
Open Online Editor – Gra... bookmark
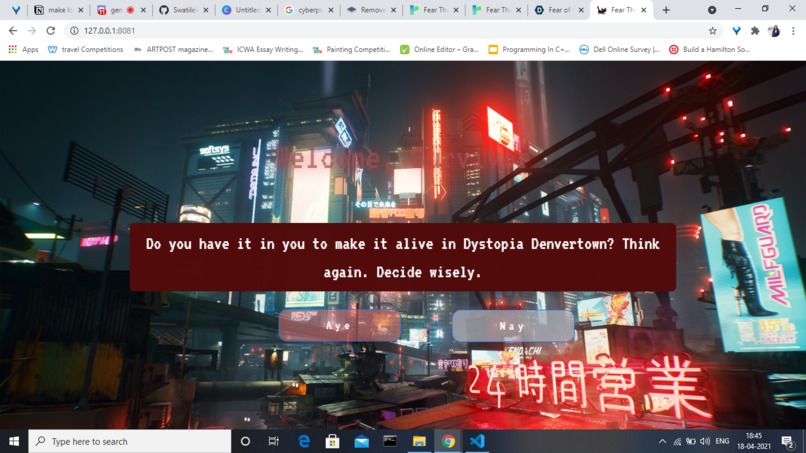(439, 49)
